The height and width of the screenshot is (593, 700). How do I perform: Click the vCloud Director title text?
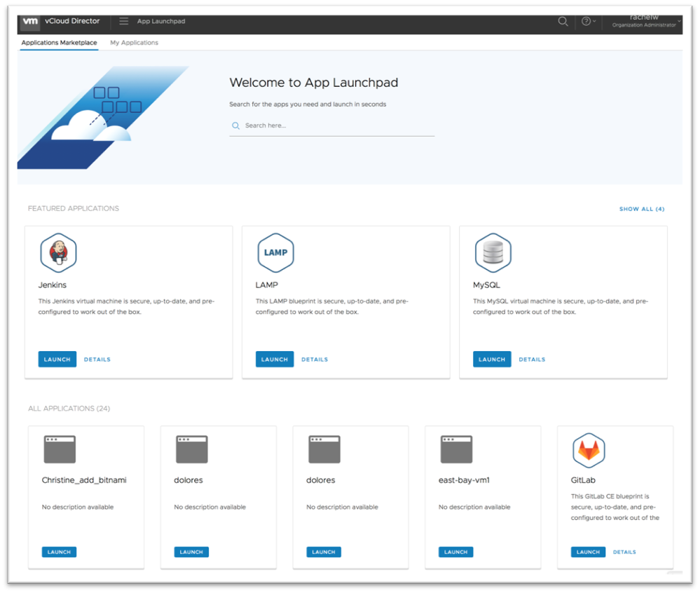72,21
